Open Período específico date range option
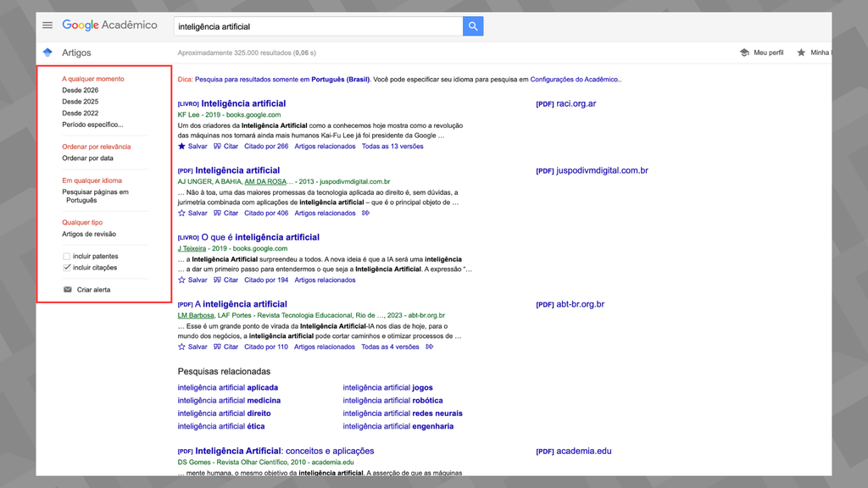The width and height of the screenshot is (868, 488). pos(92,125)
